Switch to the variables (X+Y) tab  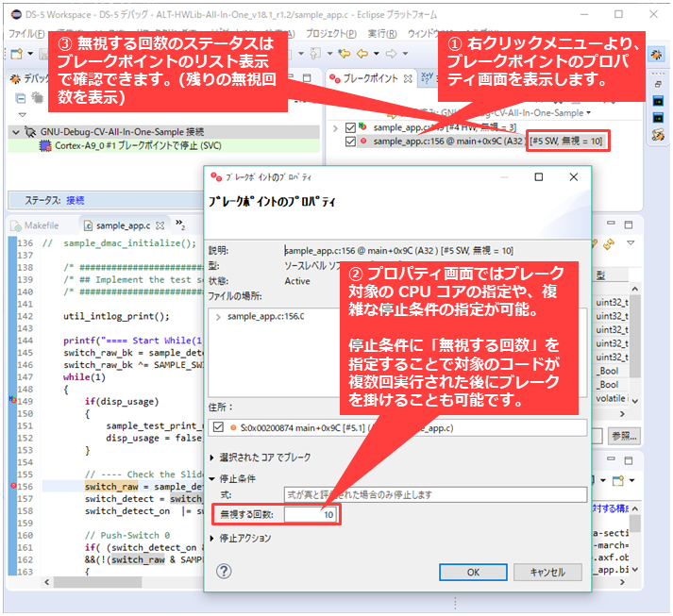pos(427,77)
